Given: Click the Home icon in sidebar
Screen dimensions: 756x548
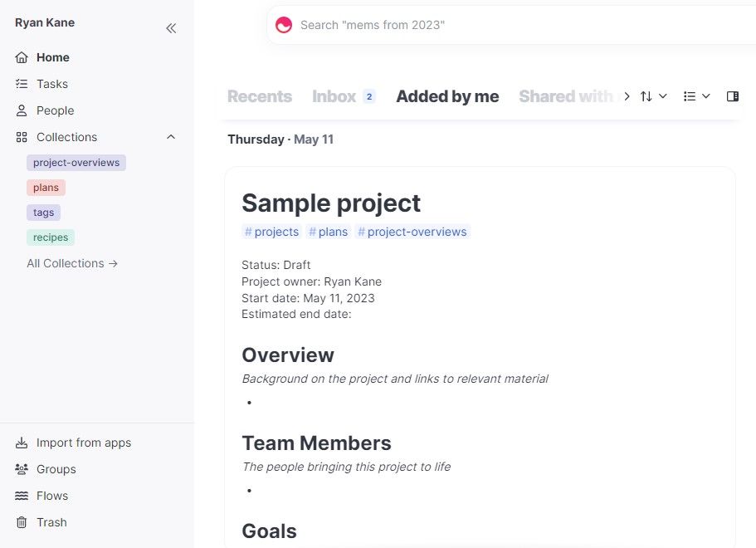Looking at the screenshot, I should point(22,57).
